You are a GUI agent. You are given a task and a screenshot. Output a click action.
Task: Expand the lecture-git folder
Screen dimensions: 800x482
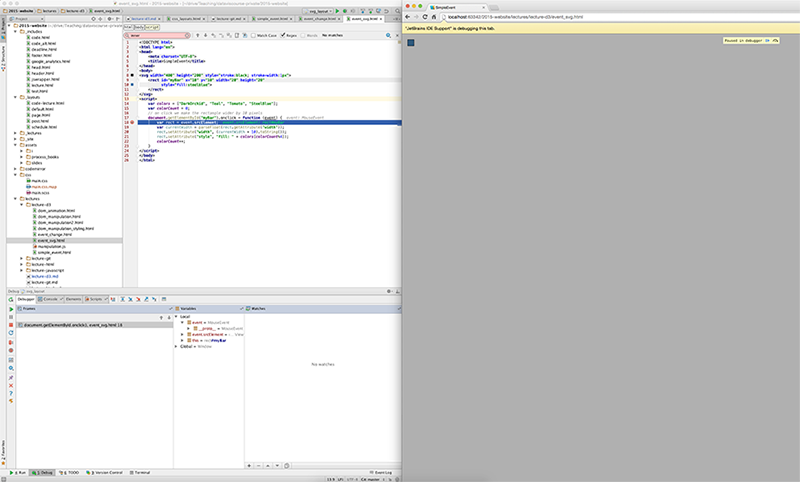coord(21,259)
